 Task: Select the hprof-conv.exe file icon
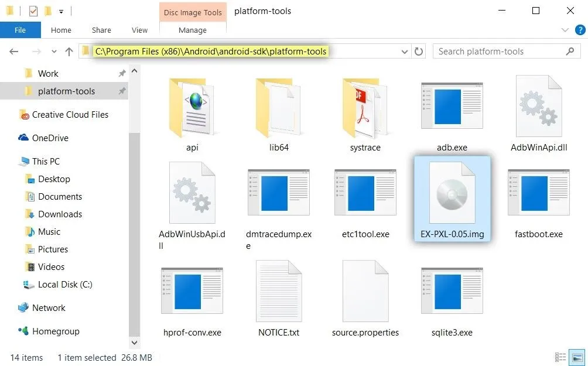pos(192,290)
